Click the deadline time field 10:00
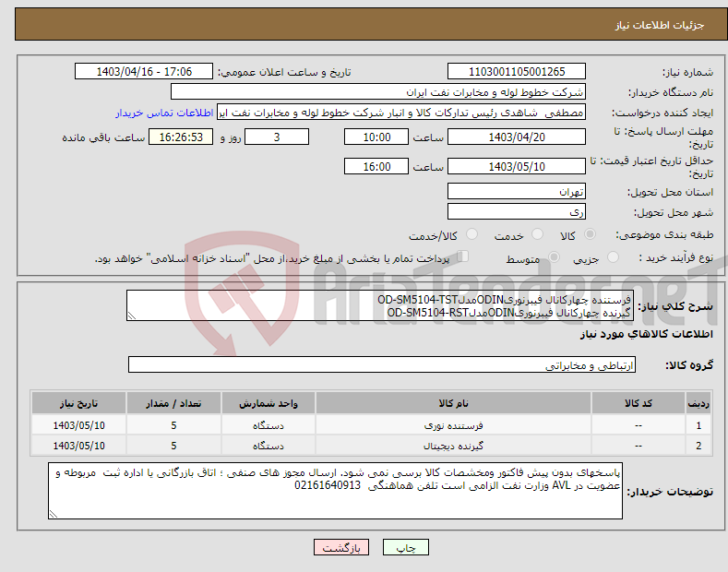This screenshot has height=572, width=728. (x=376, y=137)
